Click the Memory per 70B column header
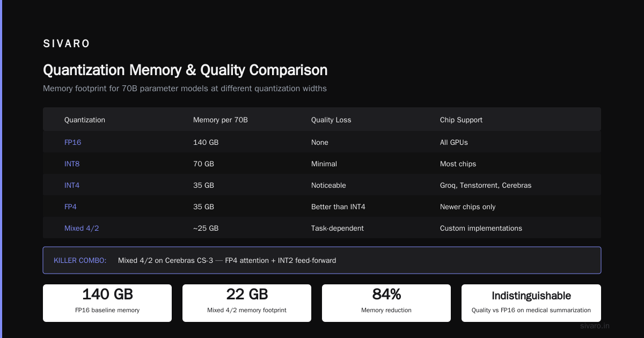This screenshot has width=644, height=338. tap(221, 120)
